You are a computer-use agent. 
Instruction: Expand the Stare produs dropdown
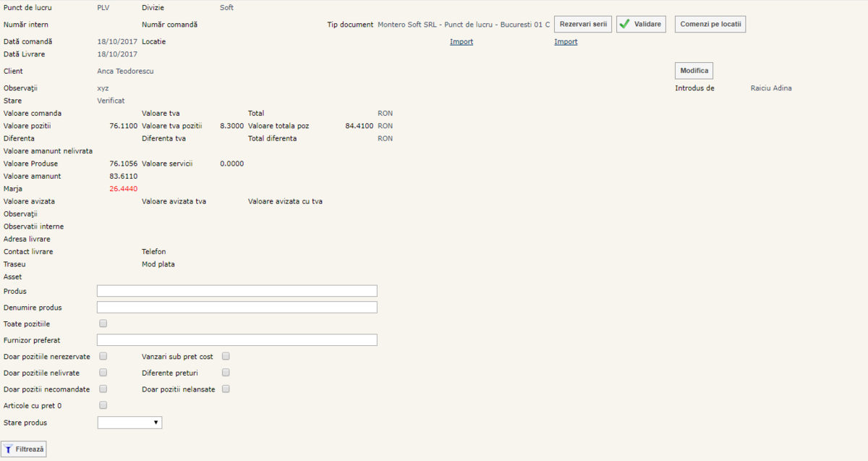click(129, 423)
